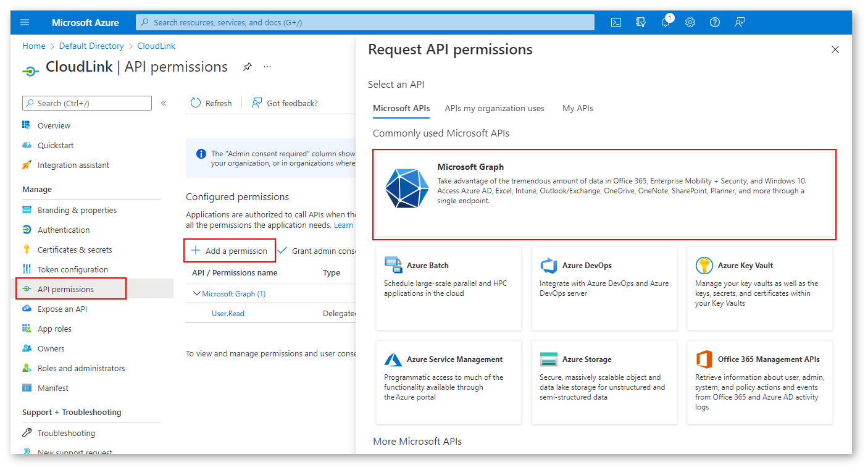Click the App roles icon

(27, 329)
